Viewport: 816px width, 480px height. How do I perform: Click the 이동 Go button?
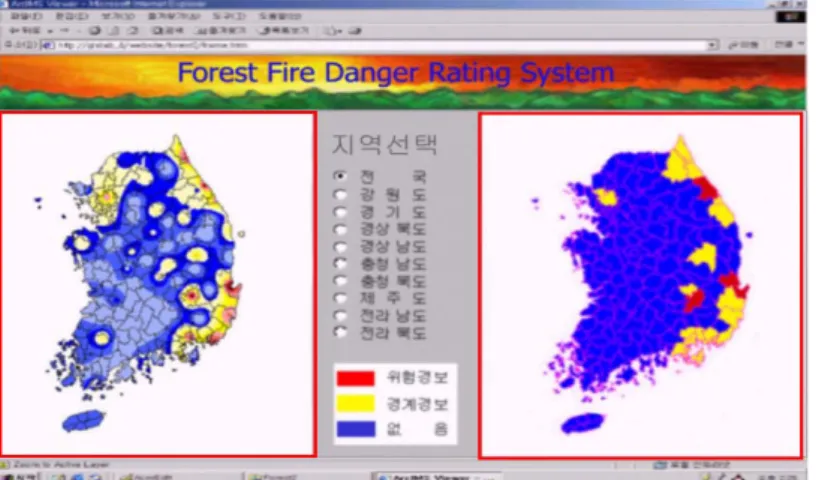744,45
